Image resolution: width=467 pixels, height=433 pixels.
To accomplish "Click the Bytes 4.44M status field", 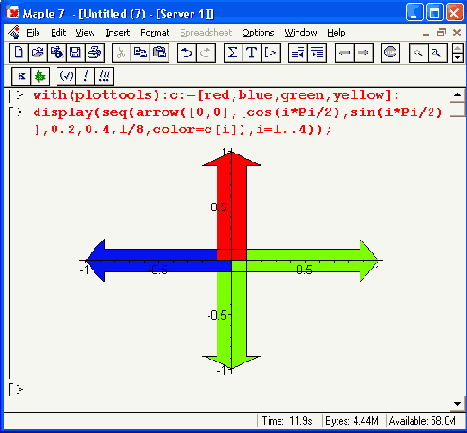I will [x=352, y=421].
